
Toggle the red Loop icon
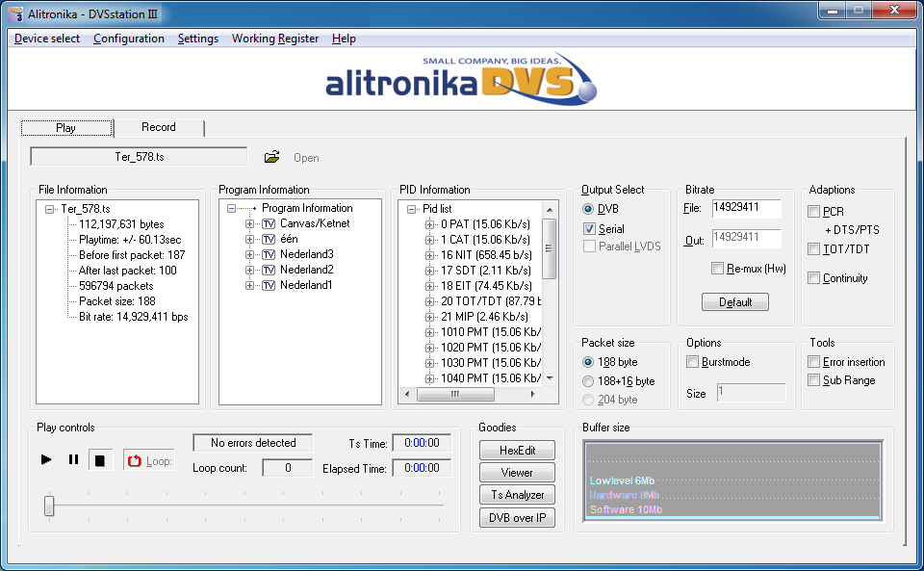(134, 461)
